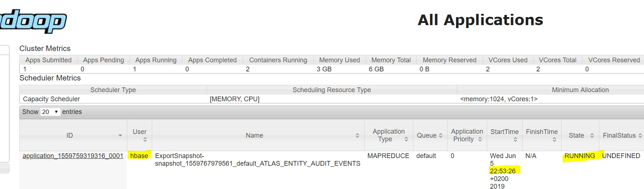Screen dimensions: 644x189
Task: Click the VCores Used header
Action: pyautogui.click(x=508, y=60)
